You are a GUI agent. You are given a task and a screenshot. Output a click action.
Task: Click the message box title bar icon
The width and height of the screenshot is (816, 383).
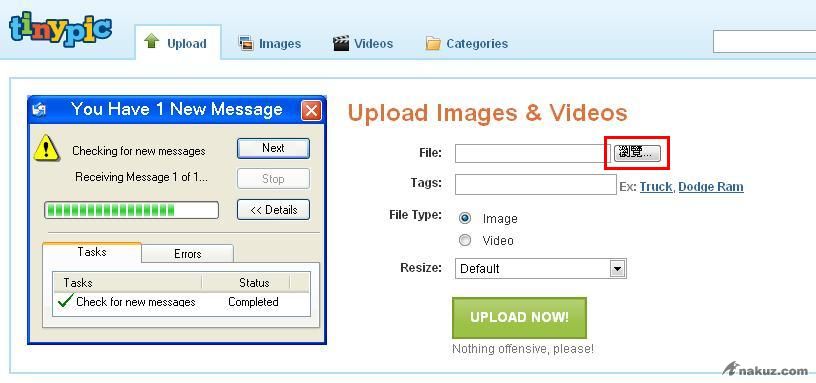click(40, 110)
